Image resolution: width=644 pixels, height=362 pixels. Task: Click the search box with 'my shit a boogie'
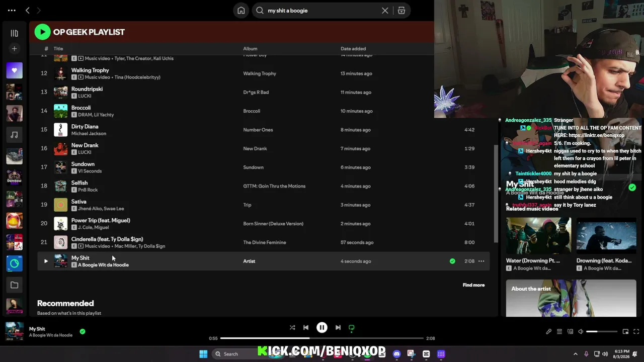tap(322, 11)
